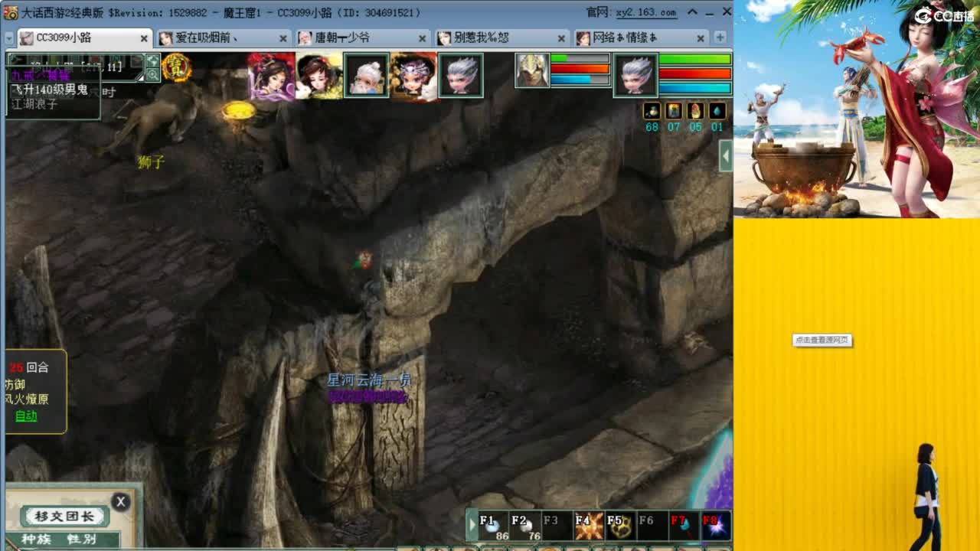Click the game window icon in title bar
The width and height of the screenshot is (980, 551).
point(11,12)
